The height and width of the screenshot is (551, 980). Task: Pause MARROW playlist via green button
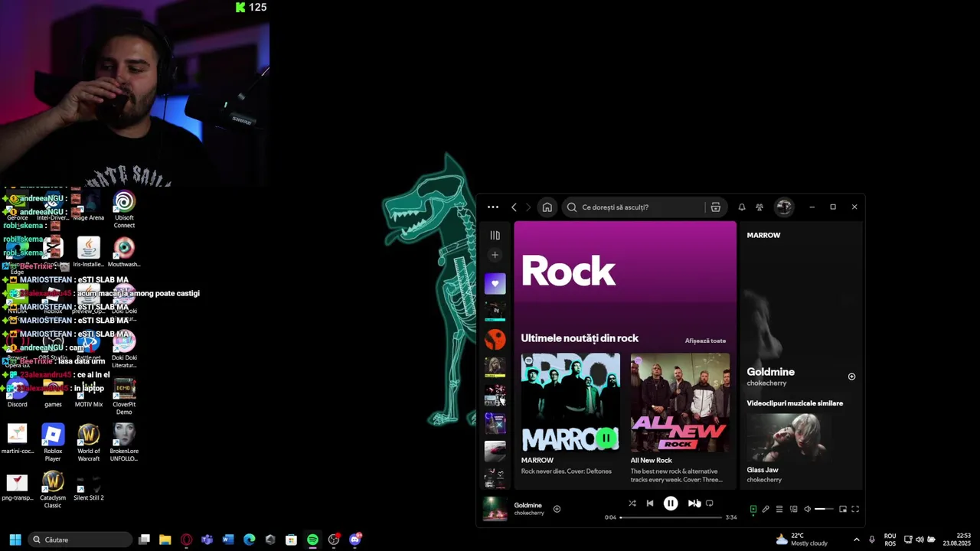point(606,439)
